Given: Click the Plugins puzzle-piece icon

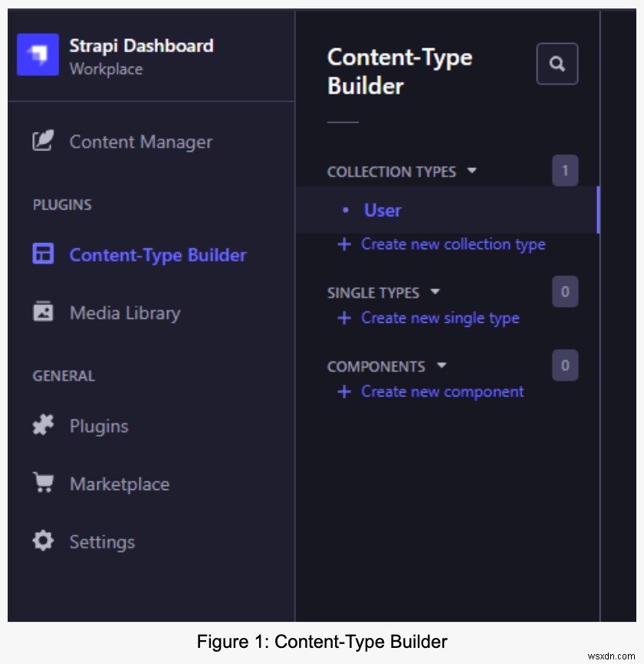Looking at the screenshot, I should 43,425.
